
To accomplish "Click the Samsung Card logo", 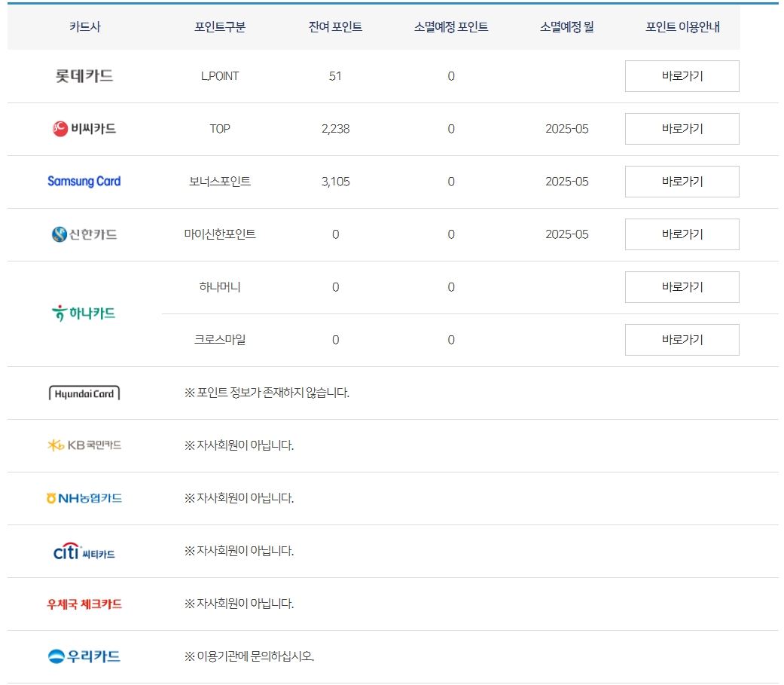I will (84, 181).
